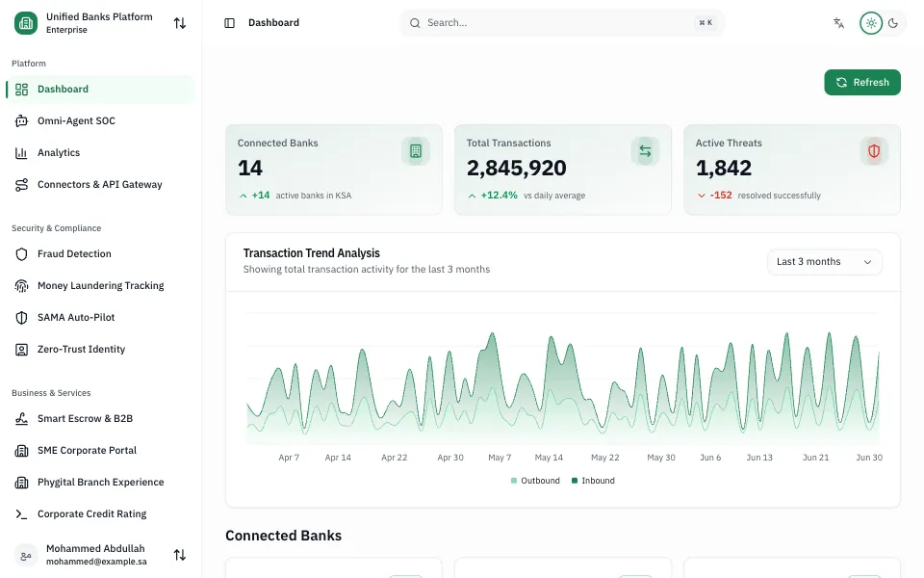
Task: Open Omni-Agent SOC in sidebar
Action: click(101, 121)
